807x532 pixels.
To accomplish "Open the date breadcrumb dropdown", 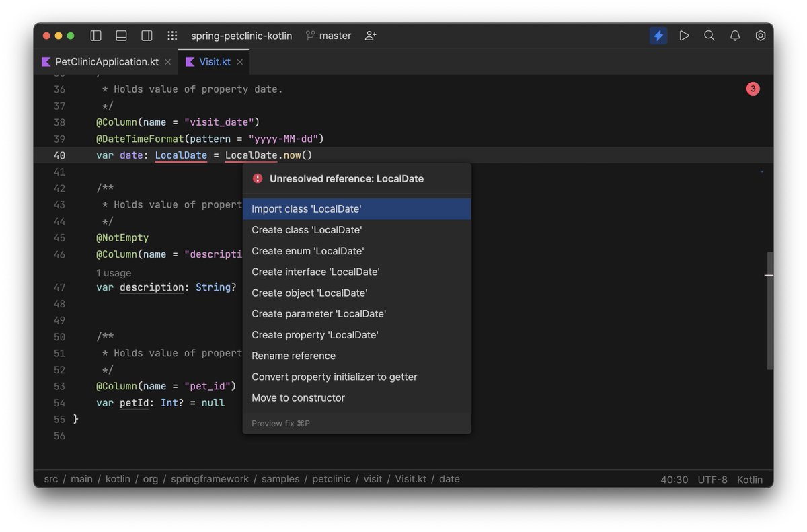I will tap(449, 479).
